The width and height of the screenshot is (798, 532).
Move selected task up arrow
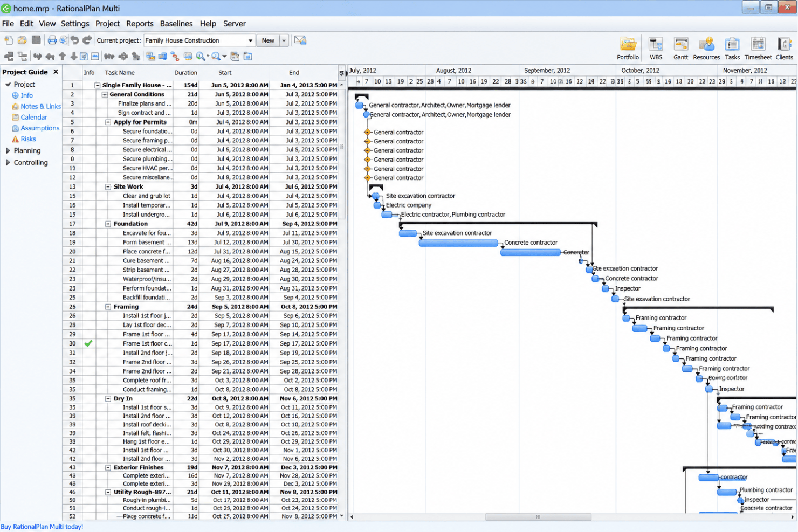tap(63, 57)
